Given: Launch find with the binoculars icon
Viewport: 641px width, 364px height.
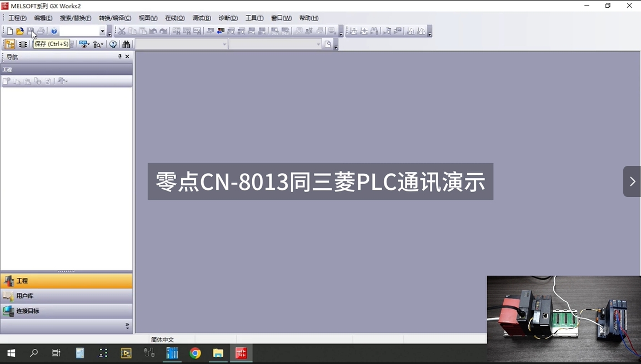Looking at the screenshot, I should (x=126, y=44).
